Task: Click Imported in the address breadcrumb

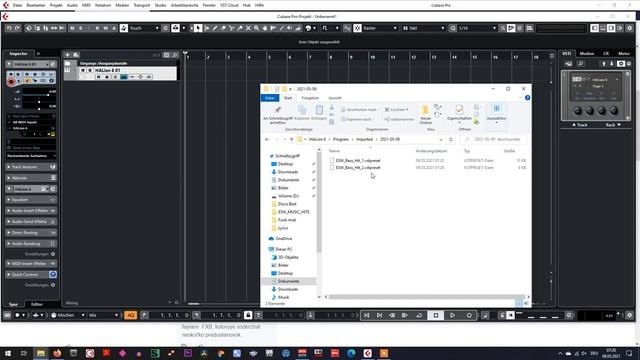Action: (x=364, y=140)
